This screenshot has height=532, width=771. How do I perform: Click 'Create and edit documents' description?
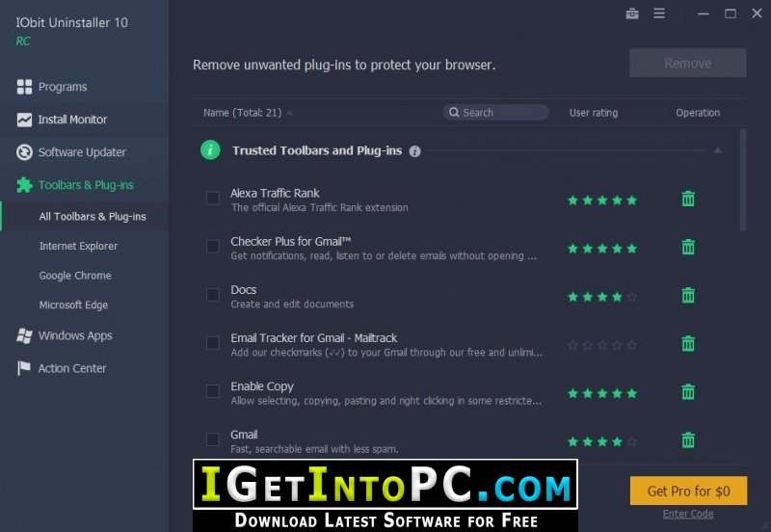pyautogui.click(x=292, y=305)
